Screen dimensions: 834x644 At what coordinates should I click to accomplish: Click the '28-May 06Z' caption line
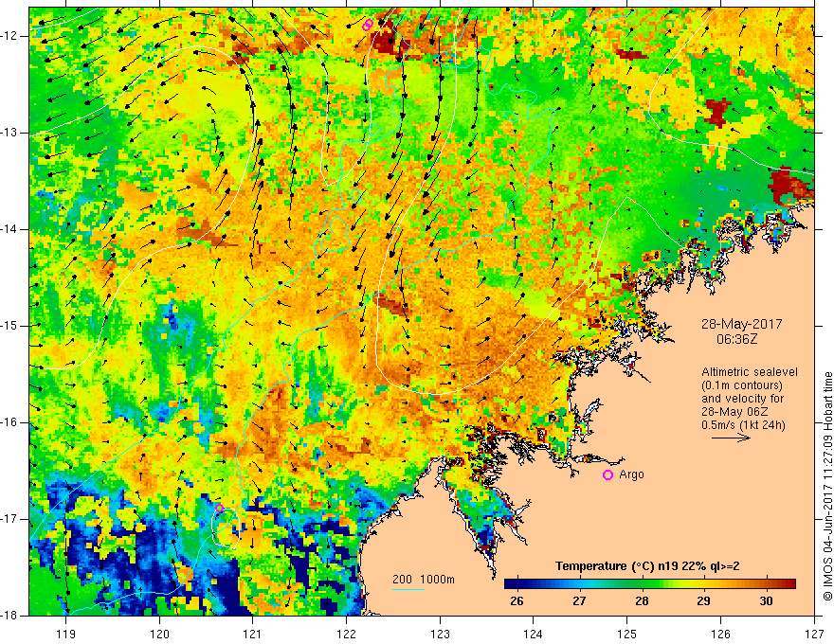pos(734,412)
